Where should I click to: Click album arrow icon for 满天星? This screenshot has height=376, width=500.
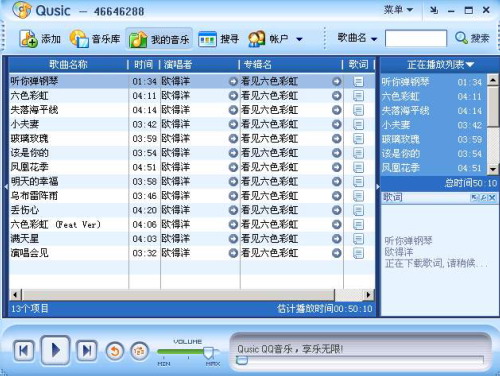[337, 239]
